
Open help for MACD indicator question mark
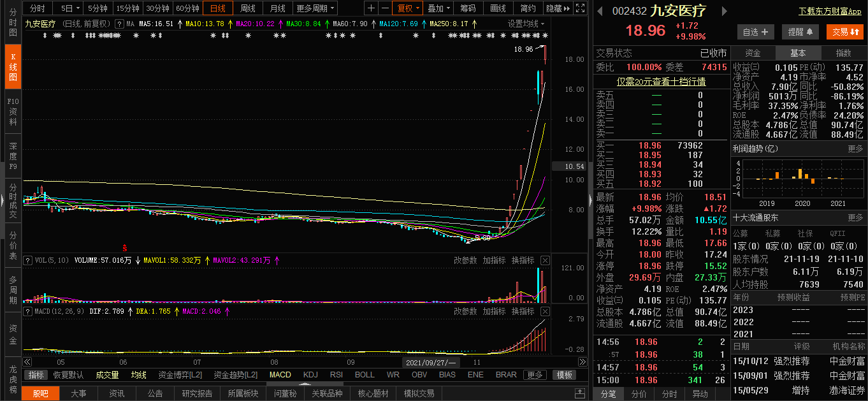pyautogui.click(x=29, y=311)
